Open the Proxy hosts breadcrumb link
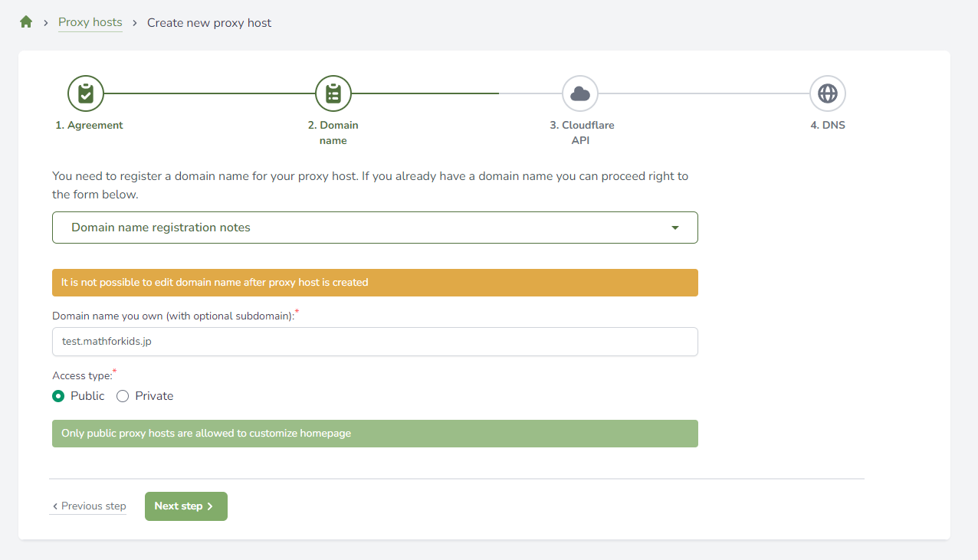 pyautogui.click(x=90, y=22)
